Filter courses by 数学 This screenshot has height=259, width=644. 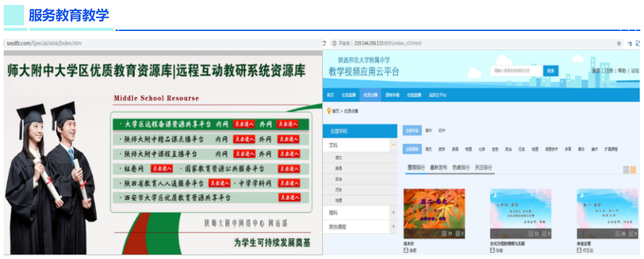pos(442,150)
